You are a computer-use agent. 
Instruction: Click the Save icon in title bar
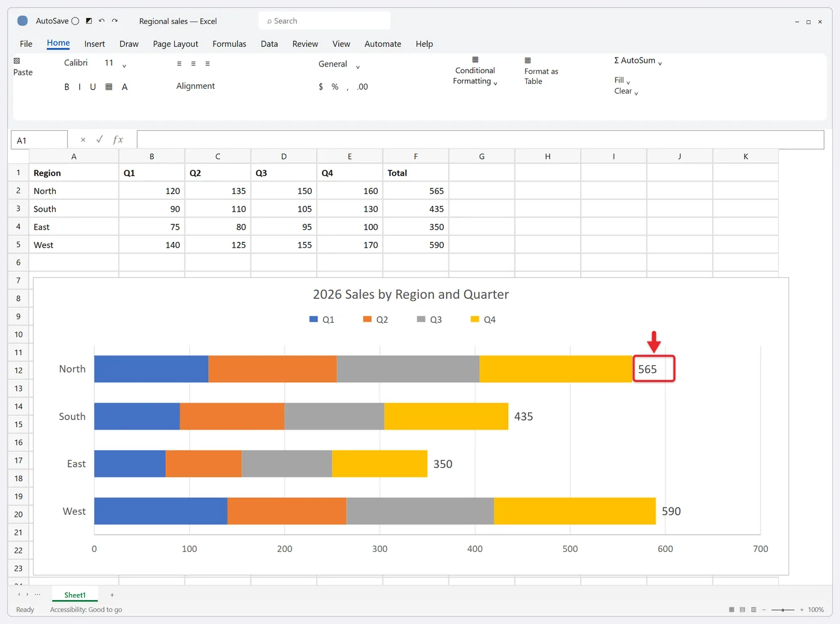click(89, 21)
